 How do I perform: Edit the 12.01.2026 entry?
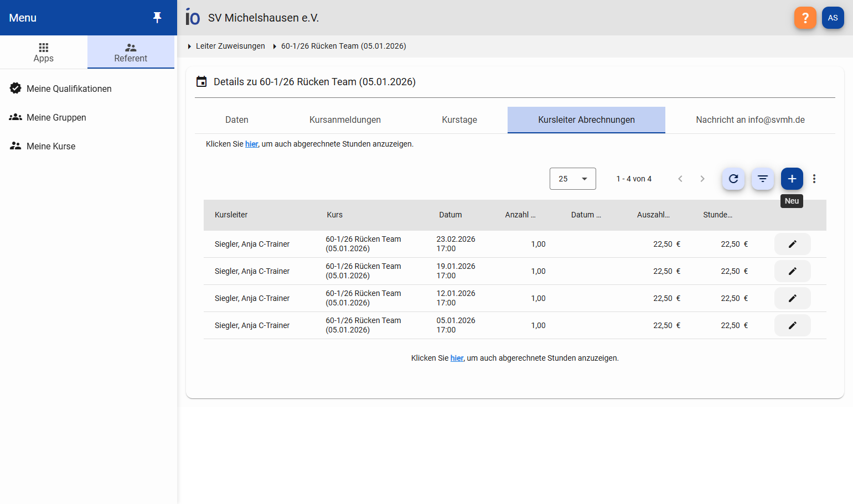[x=793, y=298]
